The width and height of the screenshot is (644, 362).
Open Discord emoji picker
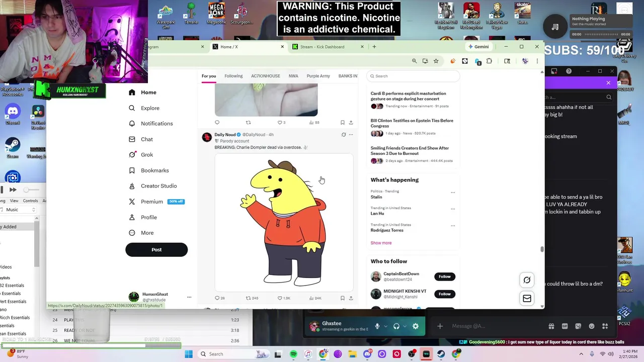coord(592,326)
